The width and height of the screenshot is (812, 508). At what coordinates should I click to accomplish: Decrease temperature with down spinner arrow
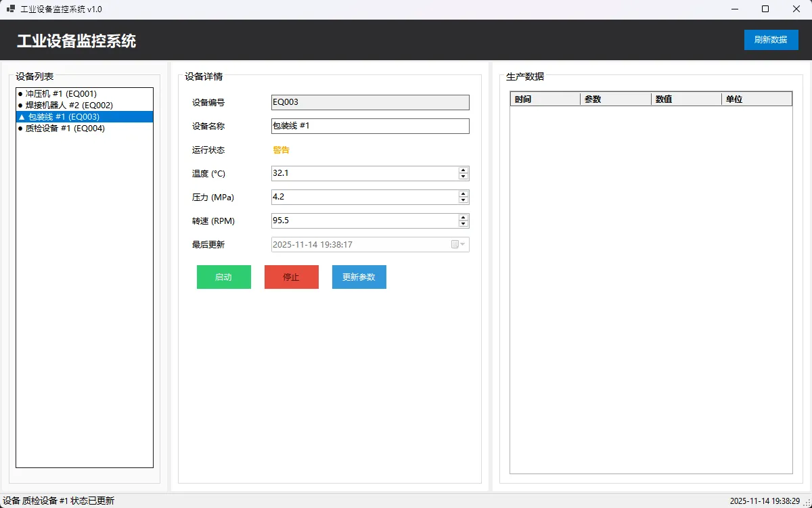[x=464, y=177]
